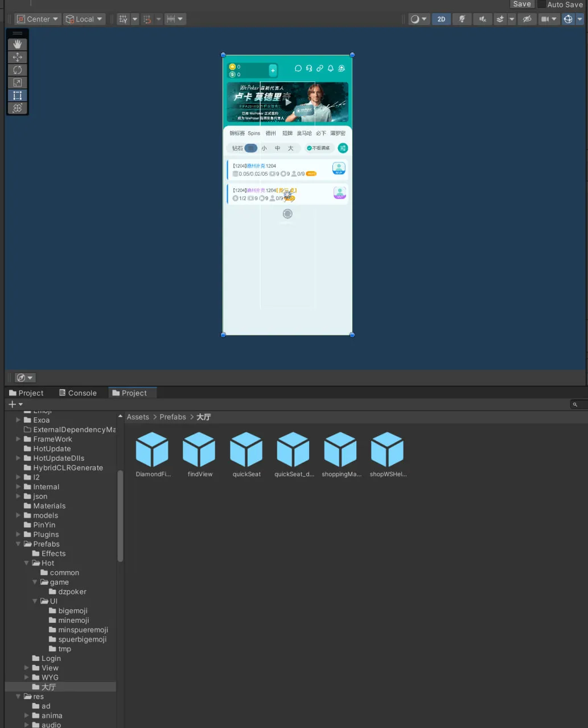Open the Center pivot mode dropdown
This screenshot has height=728, width=588.
point(38,19)
